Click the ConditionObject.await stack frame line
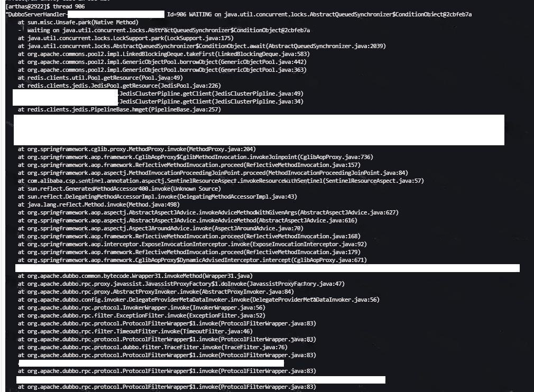 click(201, 46)
